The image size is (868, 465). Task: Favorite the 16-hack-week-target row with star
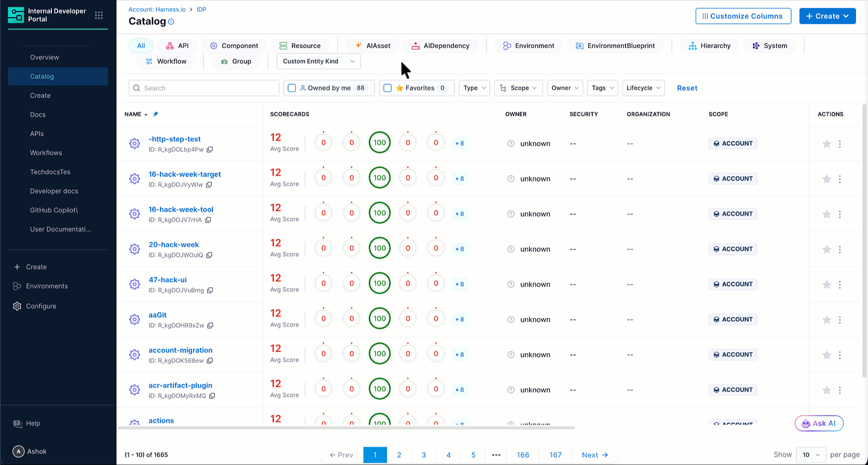pos(826,179)
